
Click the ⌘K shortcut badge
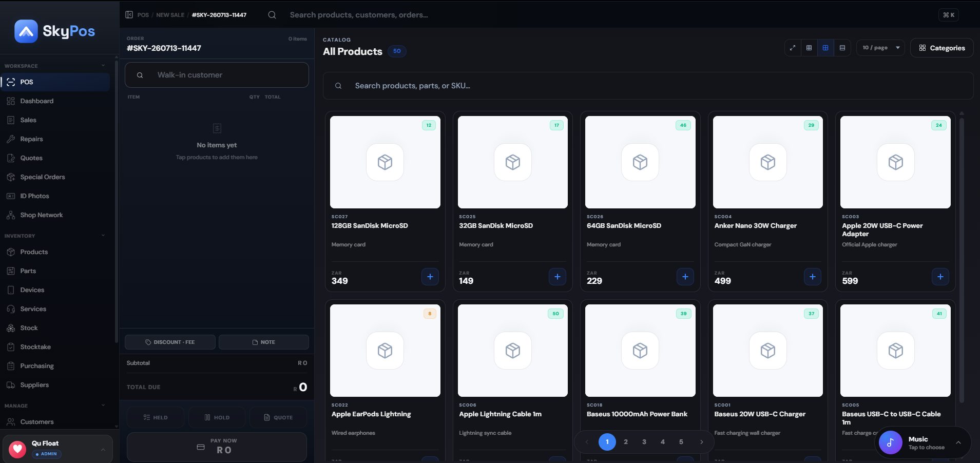coord(949,15)
